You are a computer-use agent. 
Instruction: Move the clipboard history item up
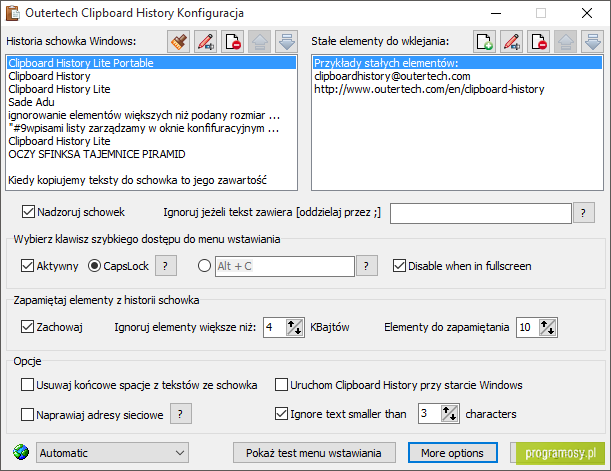point(260,41)
